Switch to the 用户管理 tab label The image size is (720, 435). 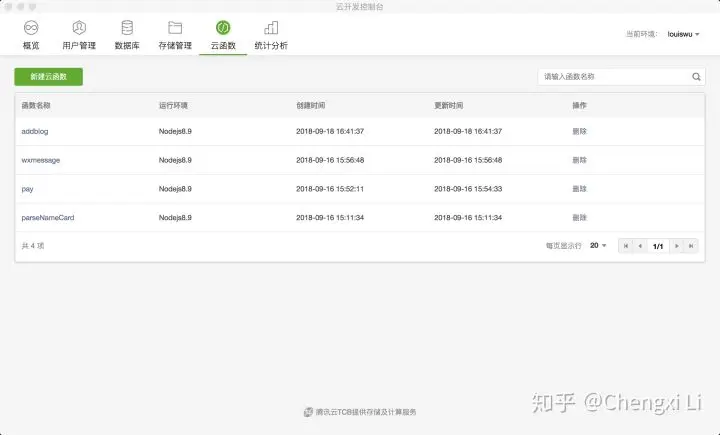(x=79, y=45)
